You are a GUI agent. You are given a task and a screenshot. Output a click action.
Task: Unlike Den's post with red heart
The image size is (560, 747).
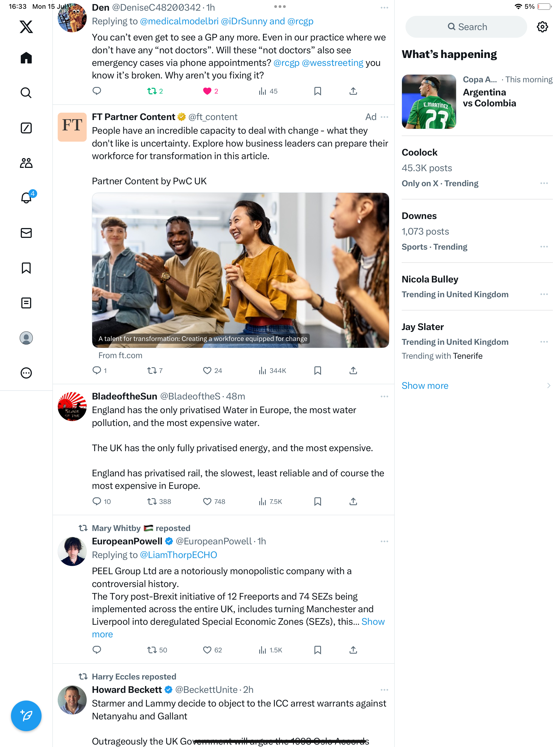pos(207,91)
